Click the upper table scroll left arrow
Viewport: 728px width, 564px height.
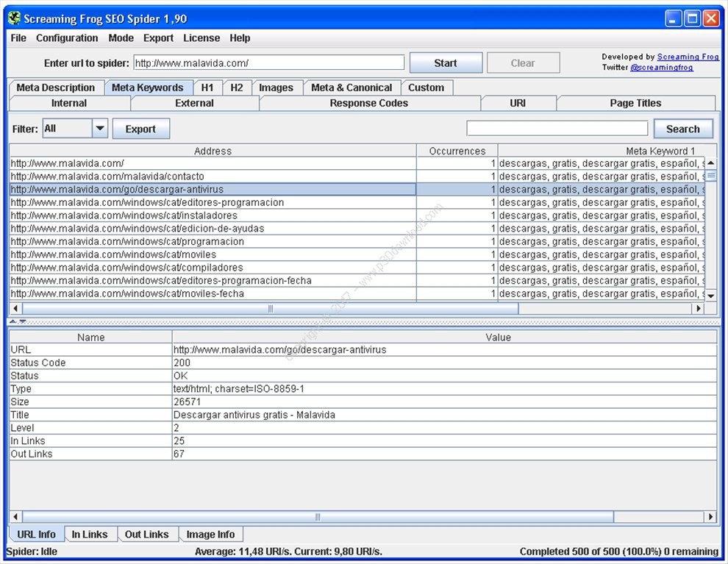click(x=15, y=308)
